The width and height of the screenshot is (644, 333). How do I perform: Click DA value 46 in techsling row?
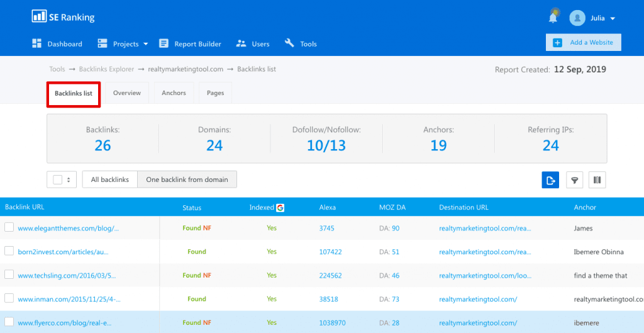point(396,276)
